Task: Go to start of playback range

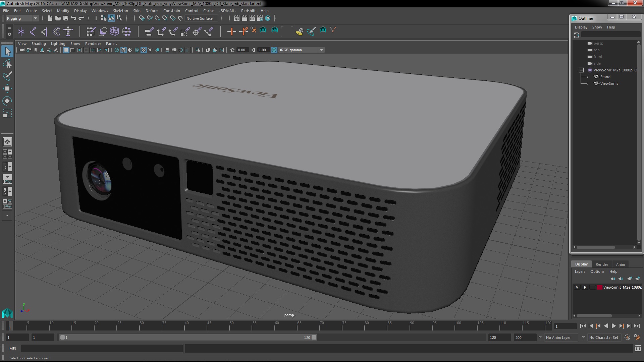Action: [x=583, y=326]
